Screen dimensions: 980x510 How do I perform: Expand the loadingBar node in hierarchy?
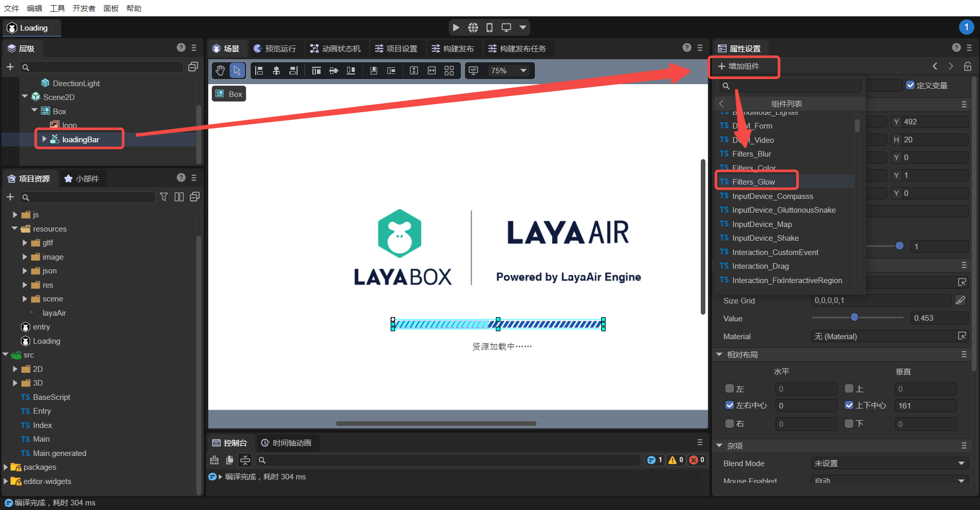44,139
